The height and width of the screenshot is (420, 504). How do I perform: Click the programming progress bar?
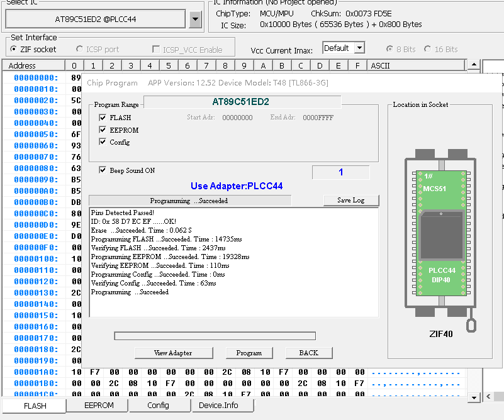click(x=215, y=336)
